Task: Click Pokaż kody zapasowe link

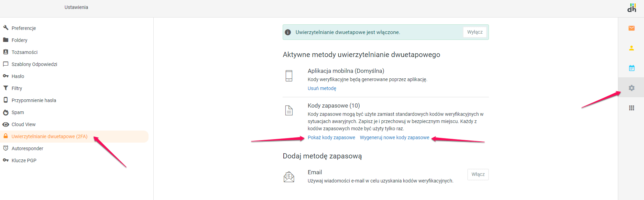Action: (331, 137)
